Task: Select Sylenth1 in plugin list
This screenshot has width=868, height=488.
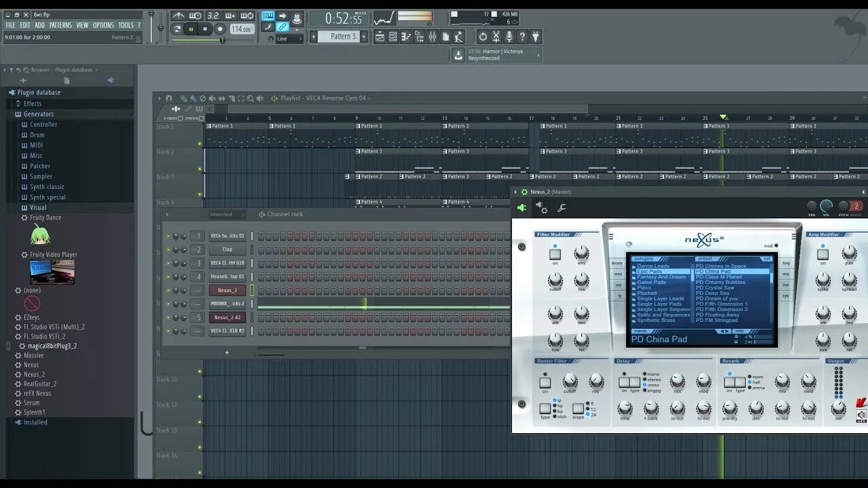Action: coord(35,412)
